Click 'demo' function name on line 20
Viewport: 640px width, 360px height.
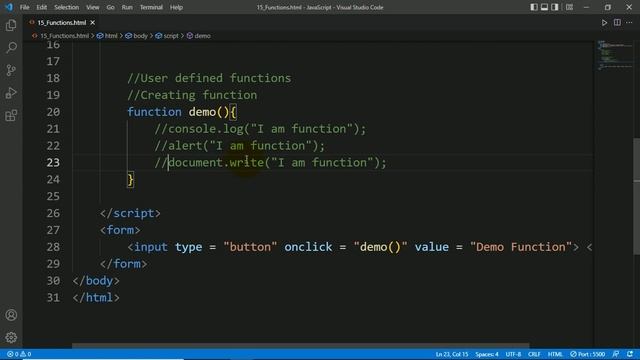[202, 112]
